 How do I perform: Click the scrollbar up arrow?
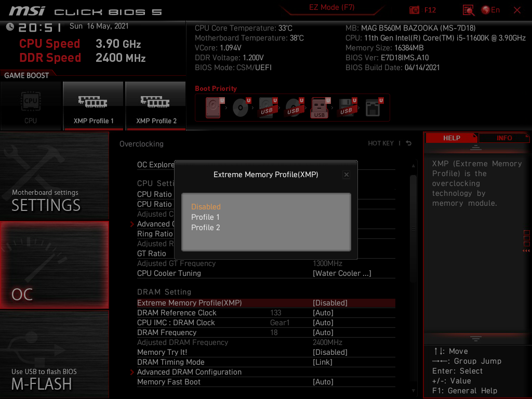pyautogui.click(x=413, y=166)
